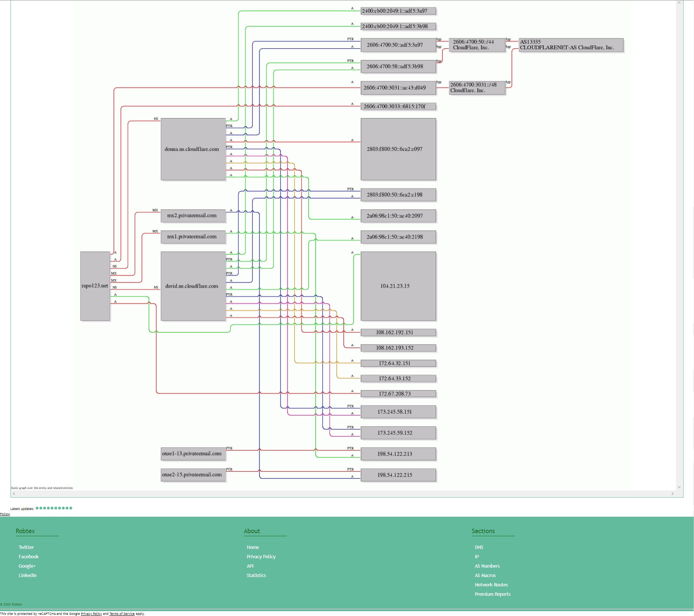Click the 104.21.23.15 IP node
The image size is (694, 616).
[x=398, y=286]
